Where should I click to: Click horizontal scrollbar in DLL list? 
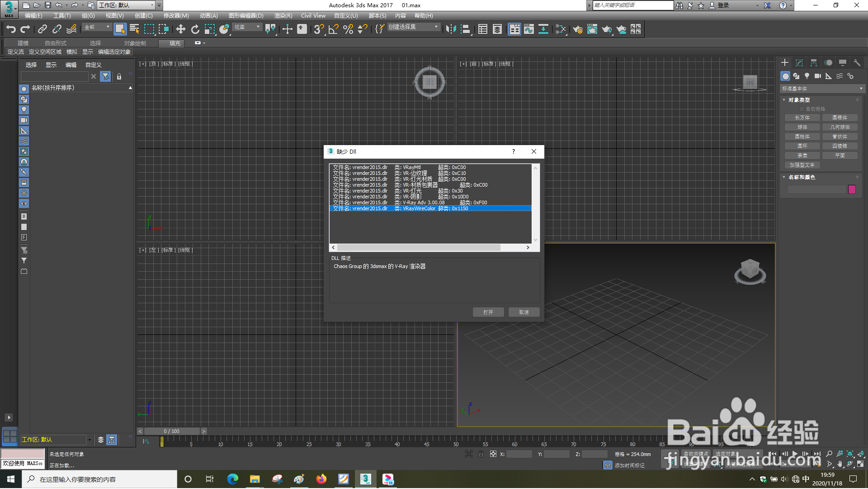419,247
